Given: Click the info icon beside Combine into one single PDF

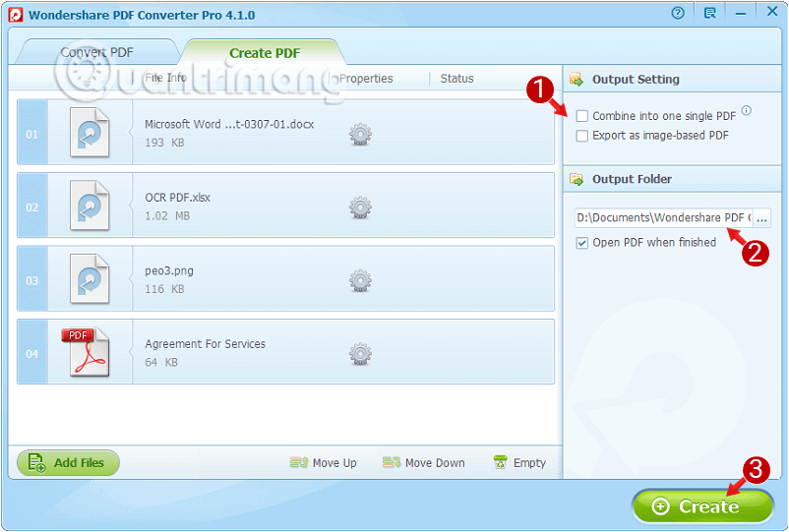Looking at the screenshot, I should [747, 110].
